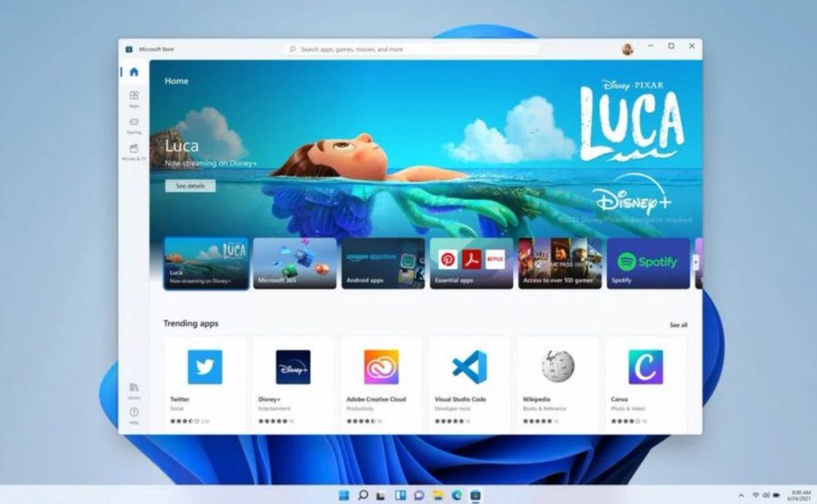Open the Disney+ app icon
This screenshot has width=817, height=504.
coord(293,367)
